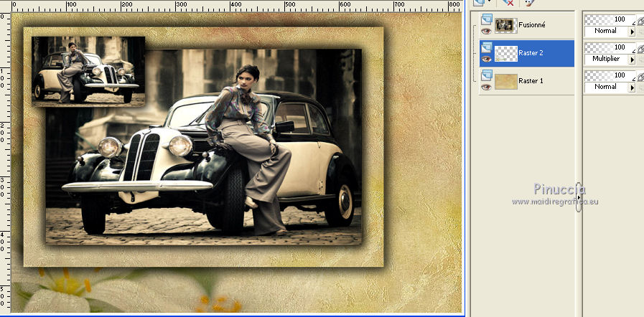
Task: Click the paintbrush edit icon in layers toolbar
Action: tap(531, 2)
